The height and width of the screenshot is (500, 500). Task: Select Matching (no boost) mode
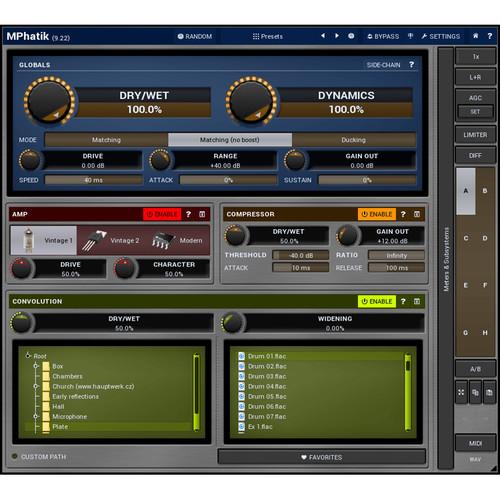(230, 140)
